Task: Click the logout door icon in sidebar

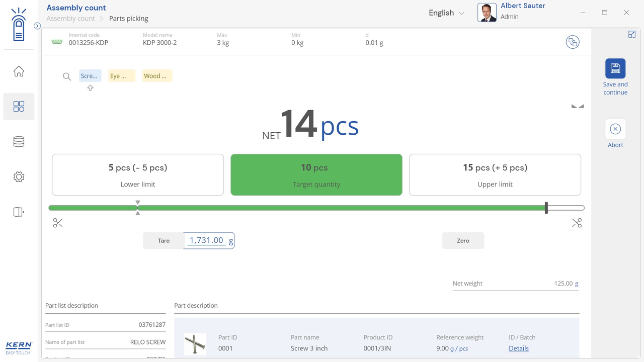Action: pos(19,212)
